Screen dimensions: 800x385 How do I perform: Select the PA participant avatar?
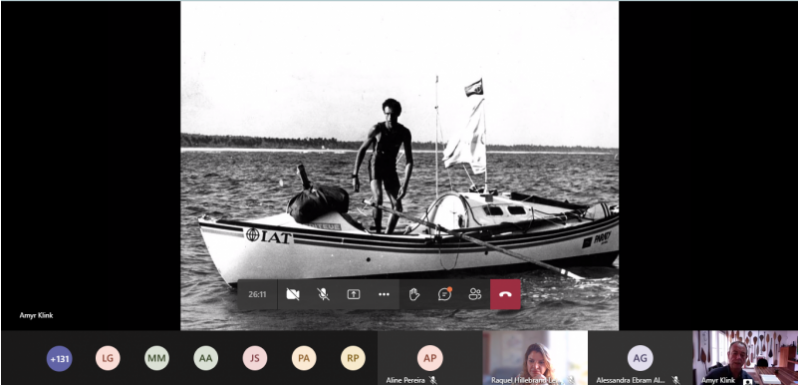coord(304,358)
